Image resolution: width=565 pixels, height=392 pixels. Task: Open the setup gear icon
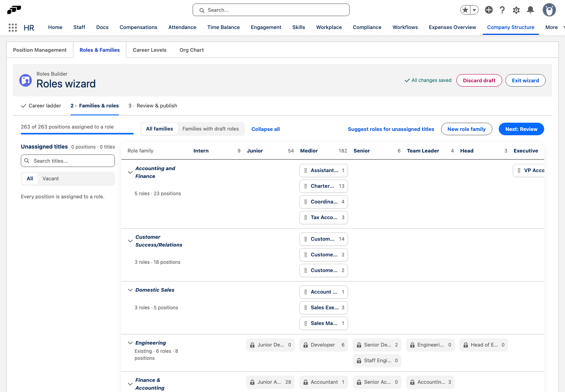click(x=516, y=10)
